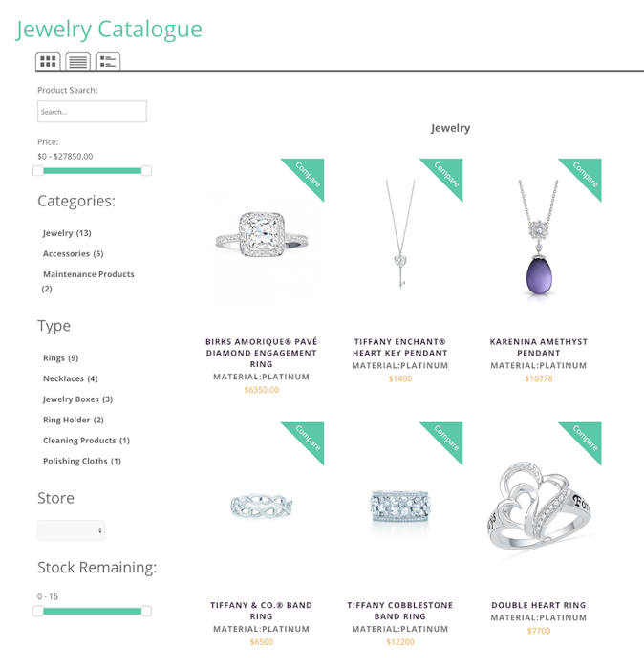Filter by Jewelry category
The width and height of the screenshot is (644, 669).
(x=67, y=233)
